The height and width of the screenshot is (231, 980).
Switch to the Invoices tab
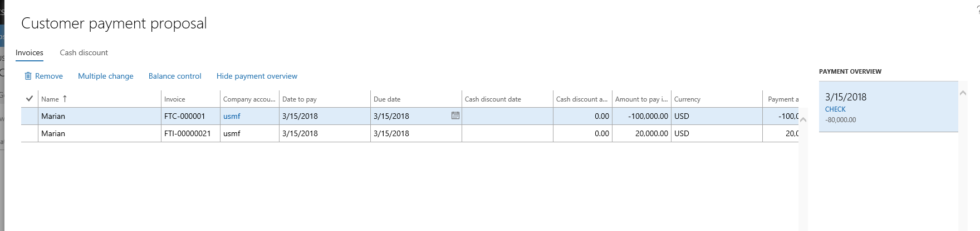[30, 52]
